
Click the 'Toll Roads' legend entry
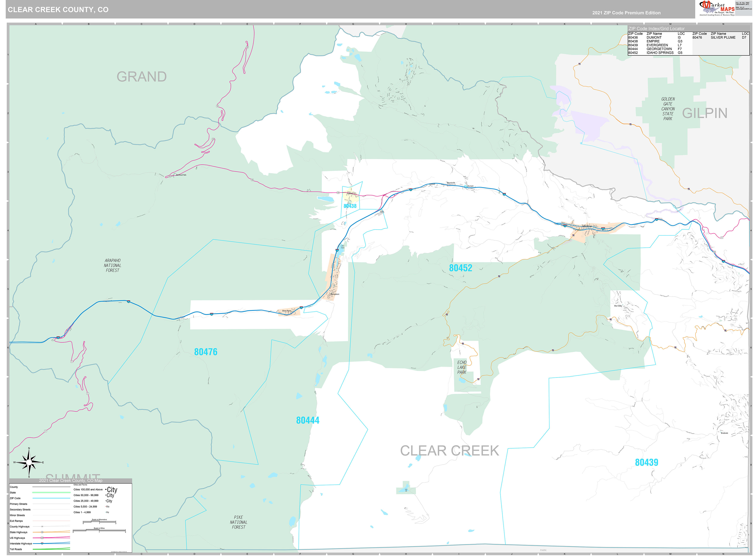[x=16, y=549]
